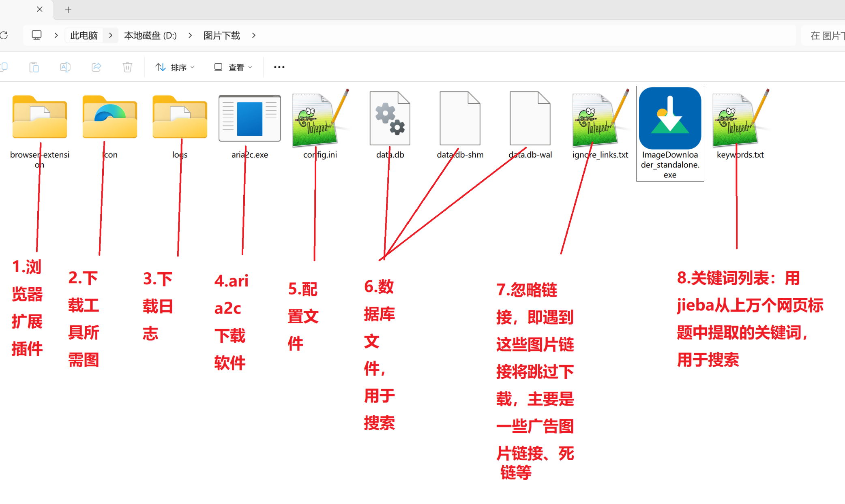Viewport: 845px width, 504px height.
Task: Select the data.db-wal blank file icon
Action: [530, 118]
